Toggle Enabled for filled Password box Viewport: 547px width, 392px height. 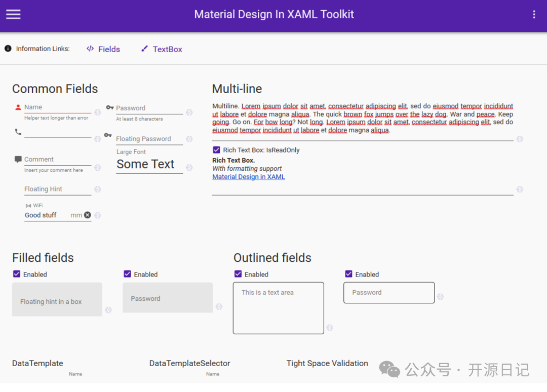click(x=127, y=274)
